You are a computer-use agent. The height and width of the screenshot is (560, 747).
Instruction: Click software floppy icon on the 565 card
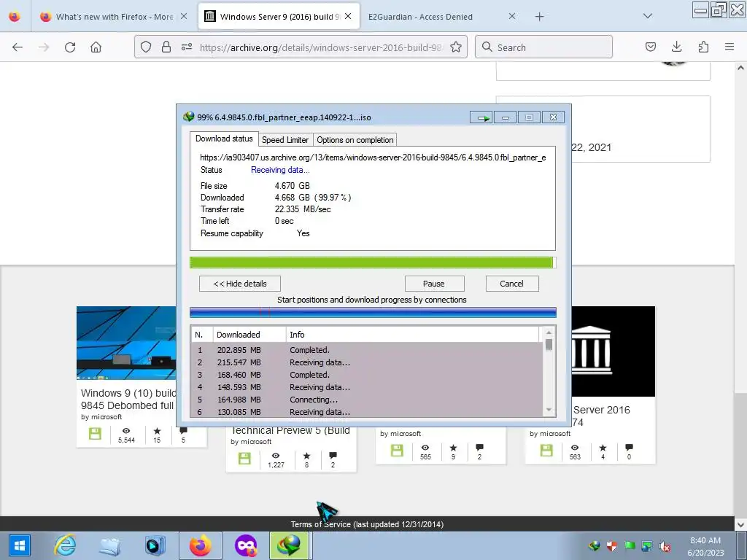coord(397,451)
